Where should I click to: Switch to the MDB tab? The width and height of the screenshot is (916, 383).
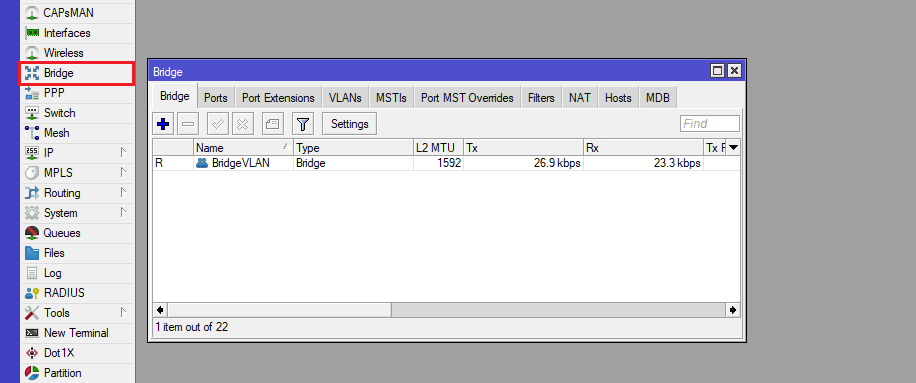658,98
